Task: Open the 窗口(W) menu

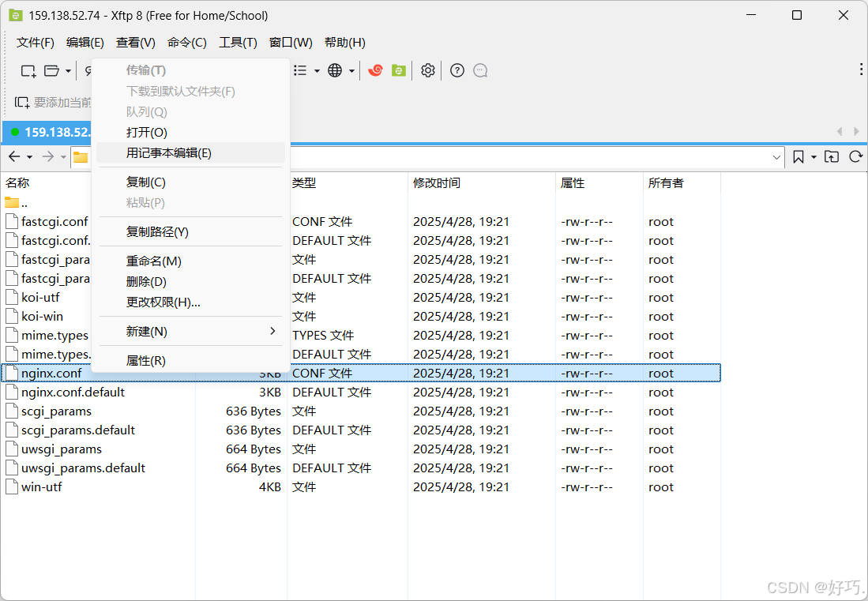Action: (291, 43)
